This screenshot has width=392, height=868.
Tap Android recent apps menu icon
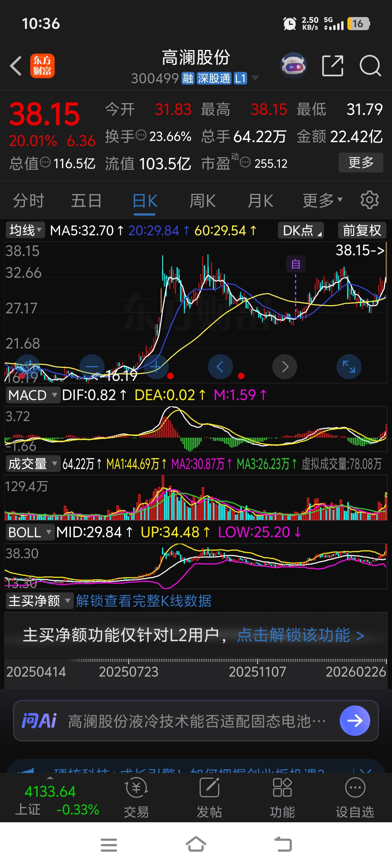coord(109,845)
